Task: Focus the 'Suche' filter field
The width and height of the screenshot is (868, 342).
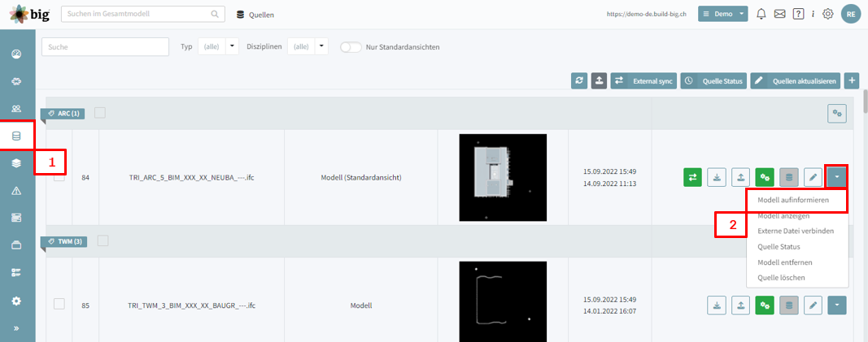Action: pyautogui.click(x=105, y=47)
